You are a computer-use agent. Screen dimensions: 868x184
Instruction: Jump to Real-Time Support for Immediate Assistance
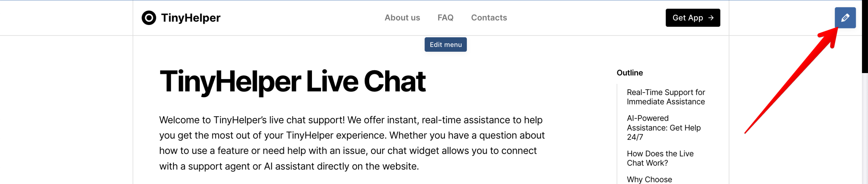666,97
